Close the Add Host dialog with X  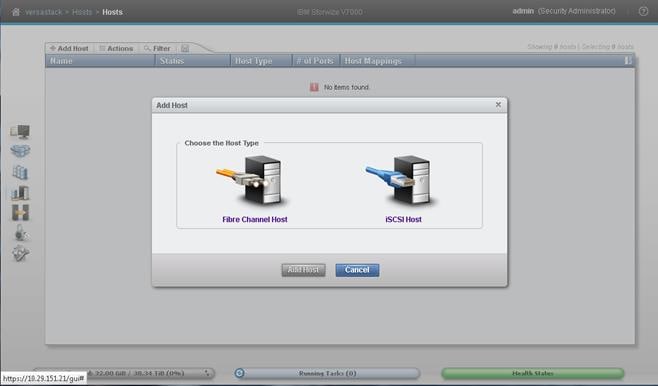click(x=498, y=104)
